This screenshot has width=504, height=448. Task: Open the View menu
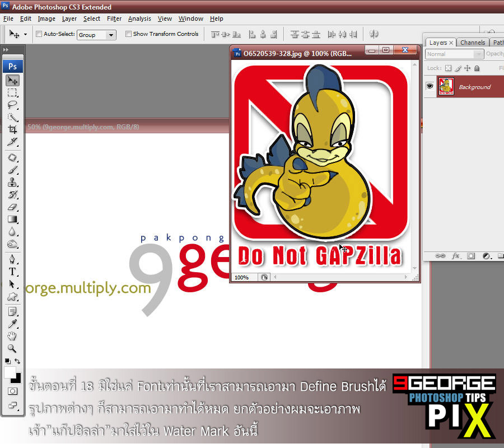click(x=165, y=18)
